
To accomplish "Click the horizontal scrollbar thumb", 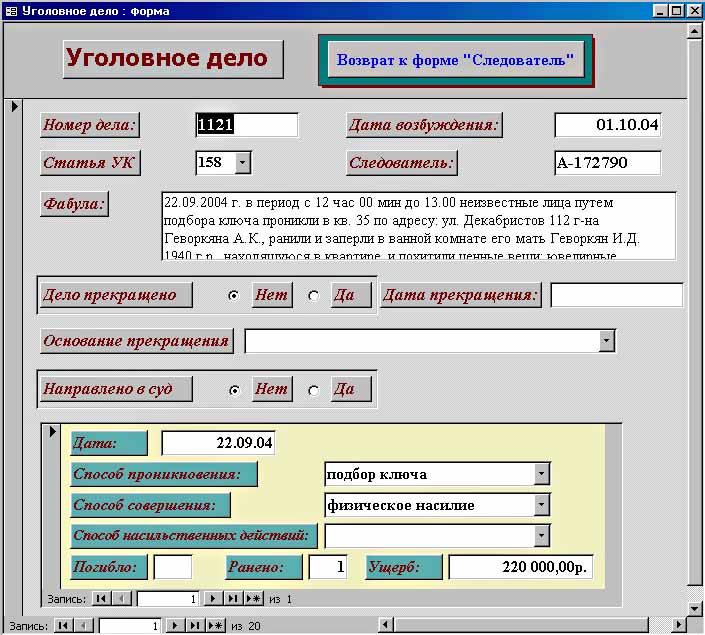I will point(522,625).
